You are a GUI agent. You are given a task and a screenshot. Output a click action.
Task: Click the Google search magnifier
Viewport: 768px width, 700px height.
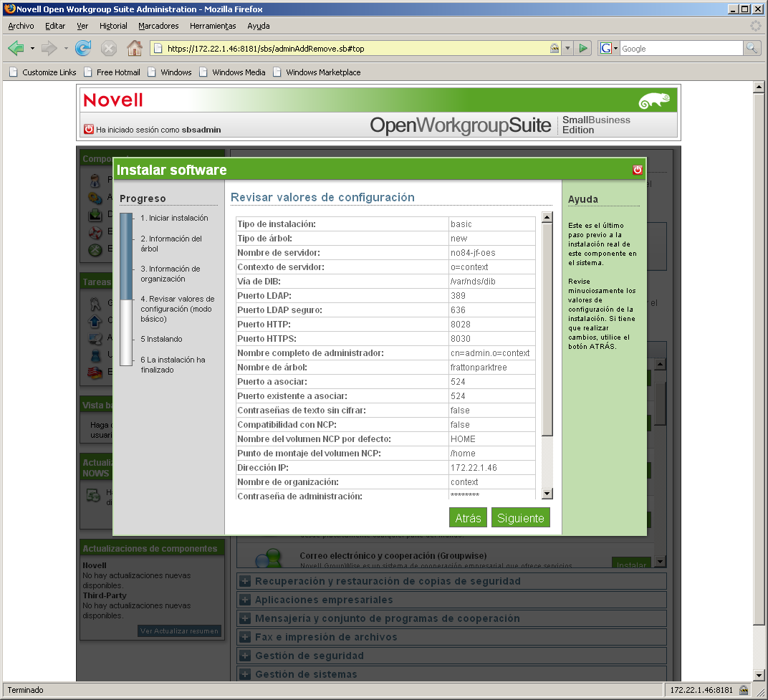pyautogui.click(x=752, y=48)
